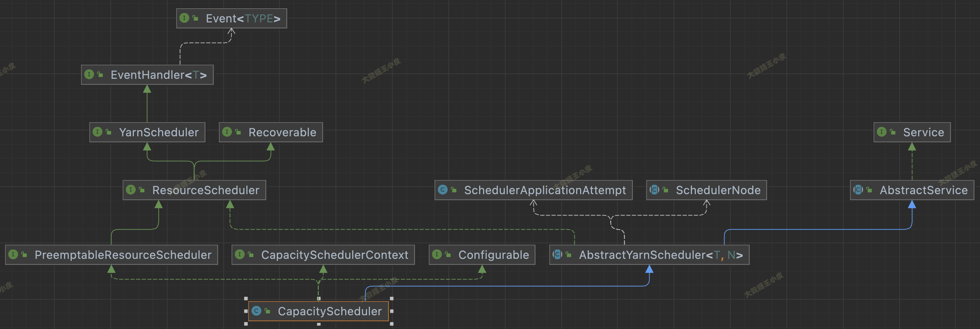This screenshot has width=980, height=329.
Task: Select the Service node label
Action: 924,132
